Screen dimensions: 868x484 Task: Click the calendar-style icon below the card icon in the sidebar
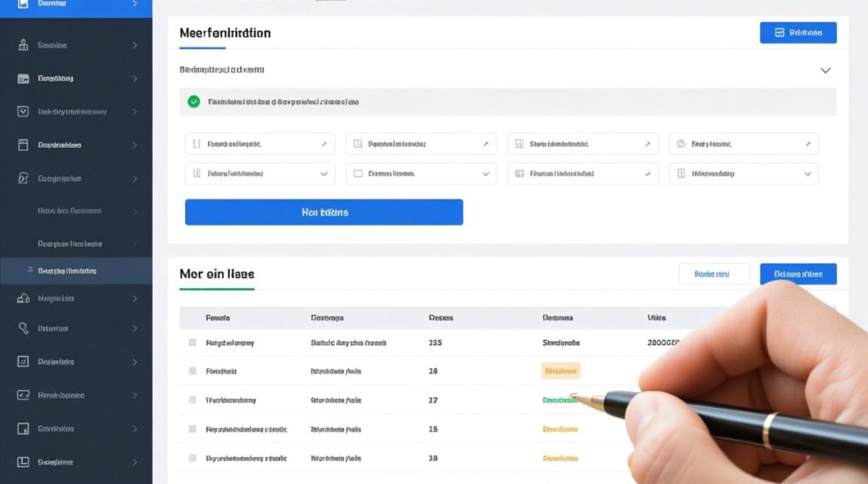click(23, 145)
